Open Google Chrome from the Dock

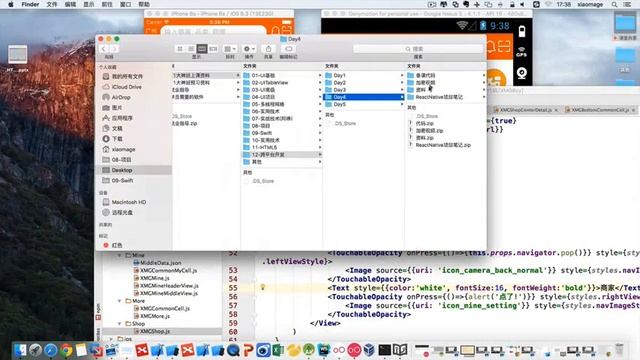pyautogui.click(x=66, y=350)
